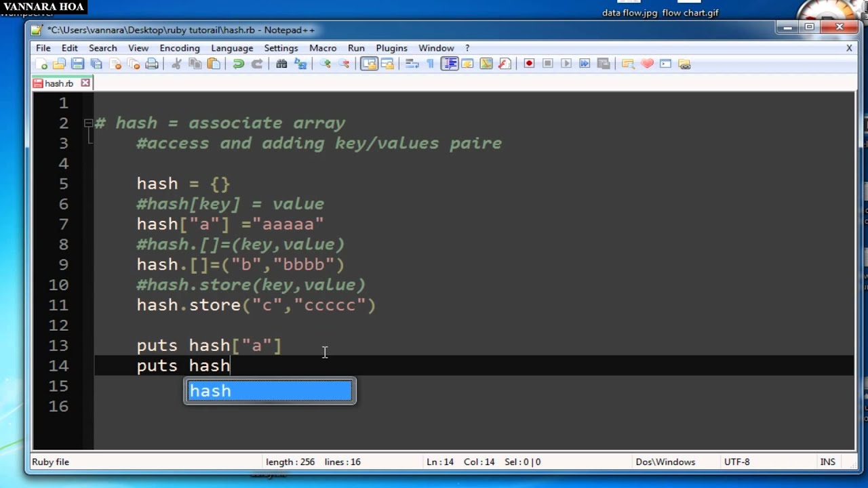Click the red heart toolbar icon
This screenshot has width=868, height=488.
point(647,64)
